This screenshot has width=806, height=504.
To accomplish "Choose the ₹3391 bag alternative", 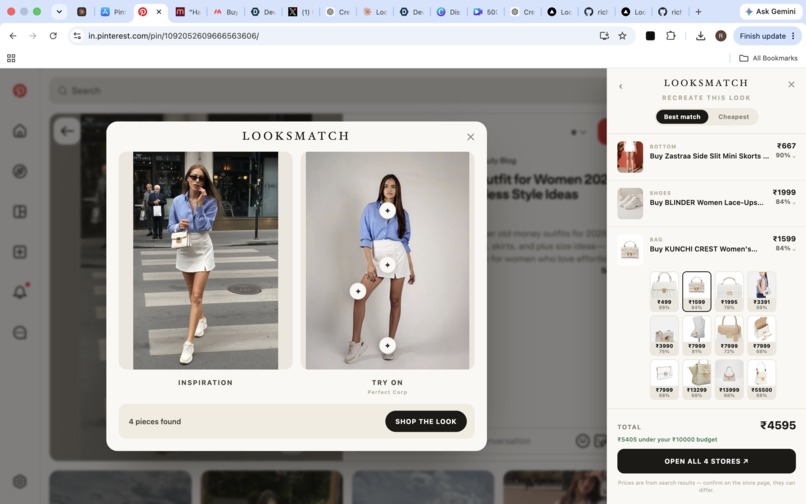I will click(x=761, y=292).
